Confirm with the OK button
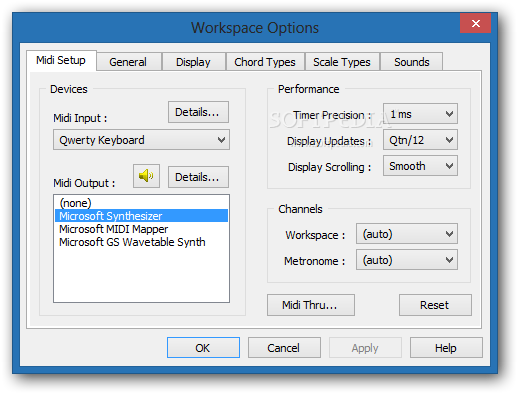The image size is (518, 394). (203, 348)
